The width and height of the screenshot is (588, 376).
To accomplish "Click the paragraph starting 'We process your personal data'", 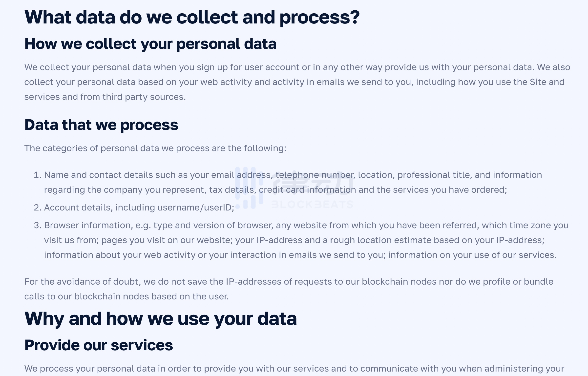I will point(294,369).
